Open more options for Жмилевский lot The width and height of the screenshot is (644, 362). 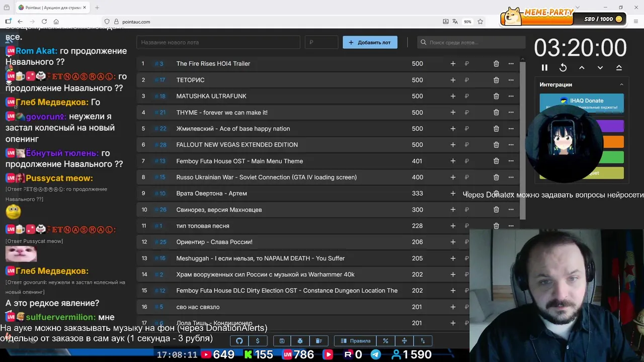point(511,129)
